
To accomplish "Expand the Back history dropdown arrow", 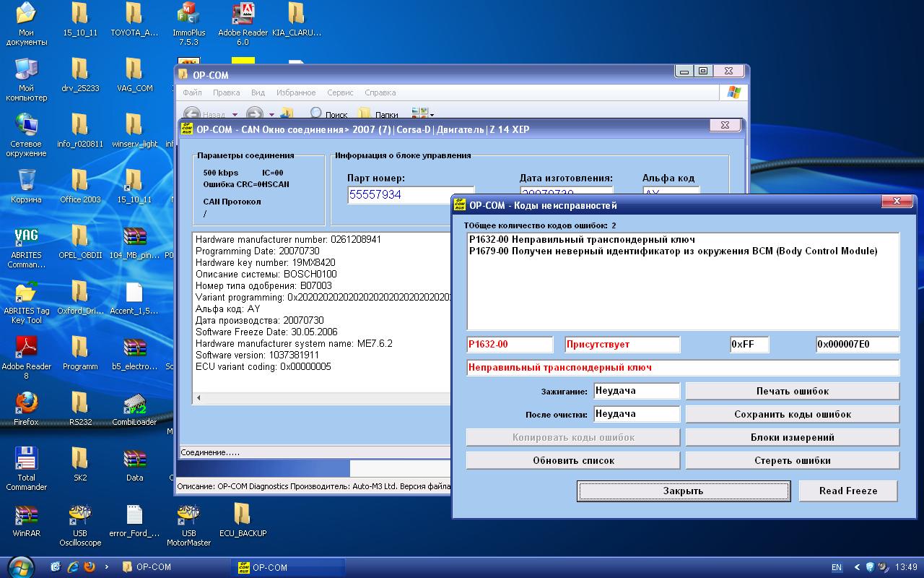I will click(235, 114).
